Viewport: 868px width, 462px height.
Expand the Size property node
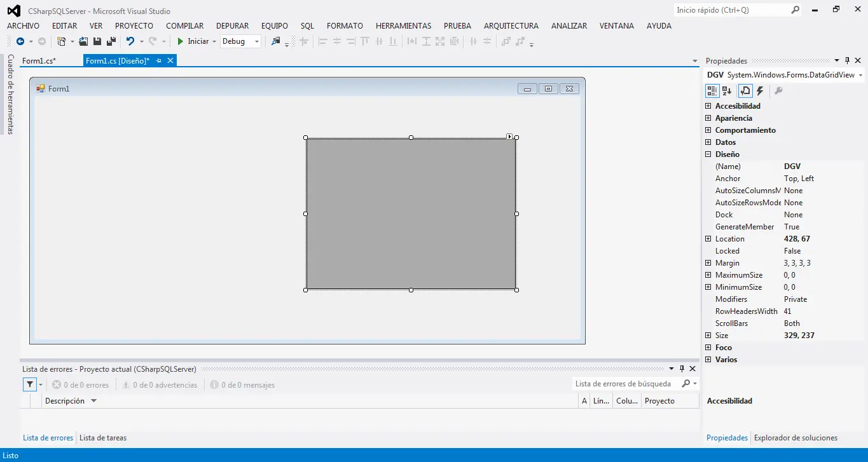708,336
